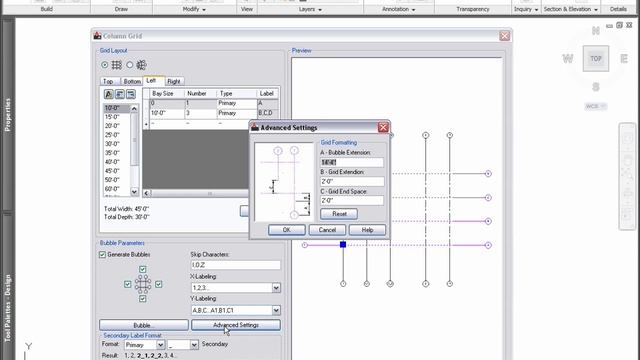Click label cell B,C,D
Image resolution: width=640 pixels, height=360 pixels.
[x=268, y=113]
